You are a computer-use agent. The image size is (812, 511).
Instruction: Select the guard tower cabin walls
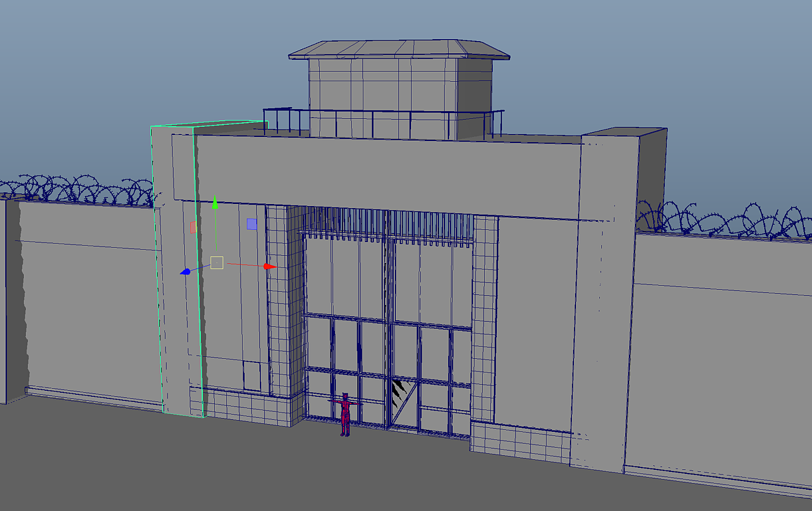coord(400,98)
